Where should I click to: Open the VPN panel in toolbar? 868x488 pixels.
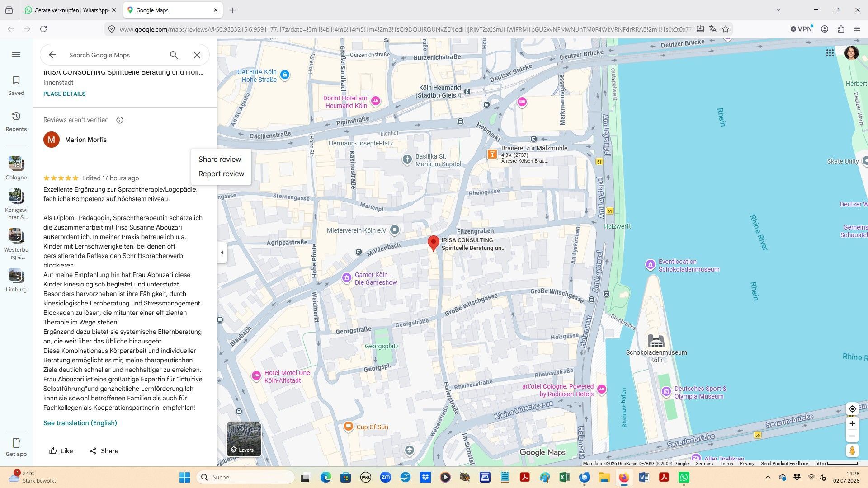802,29
